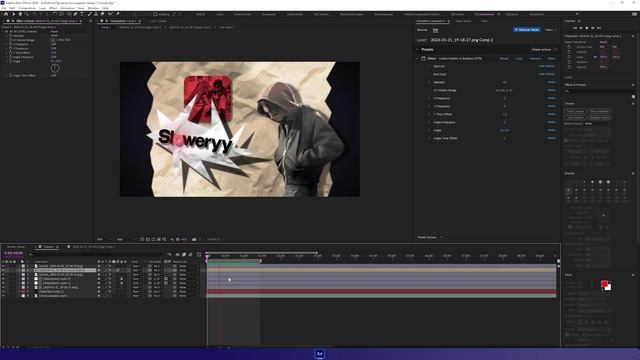The image size is (640, 360).
Task: Select the Puppet Pin tool
Action: coord(118,14)
